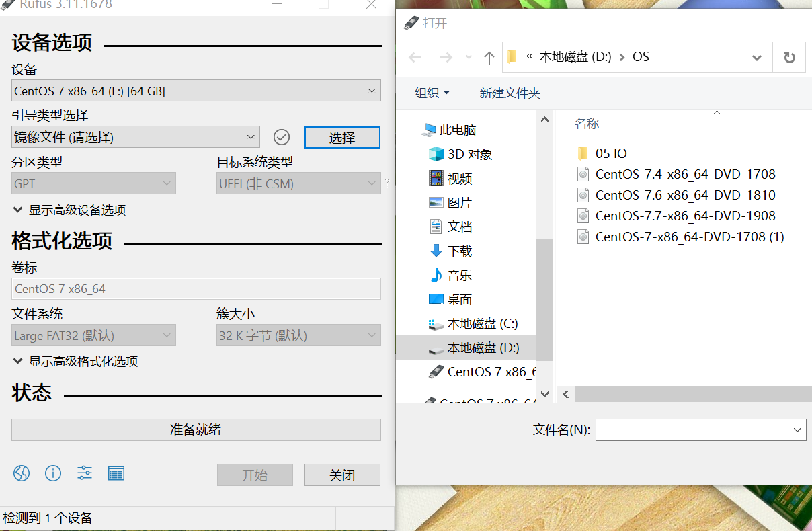Click the 准备就绪 status bar

pyautogui.click(x=196, y=430)
